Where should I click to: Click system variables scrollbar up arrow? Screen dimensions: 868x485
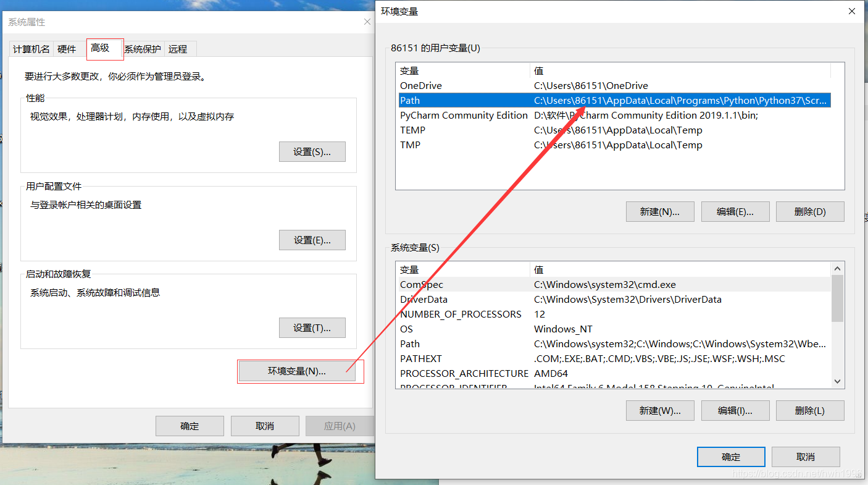837,269
